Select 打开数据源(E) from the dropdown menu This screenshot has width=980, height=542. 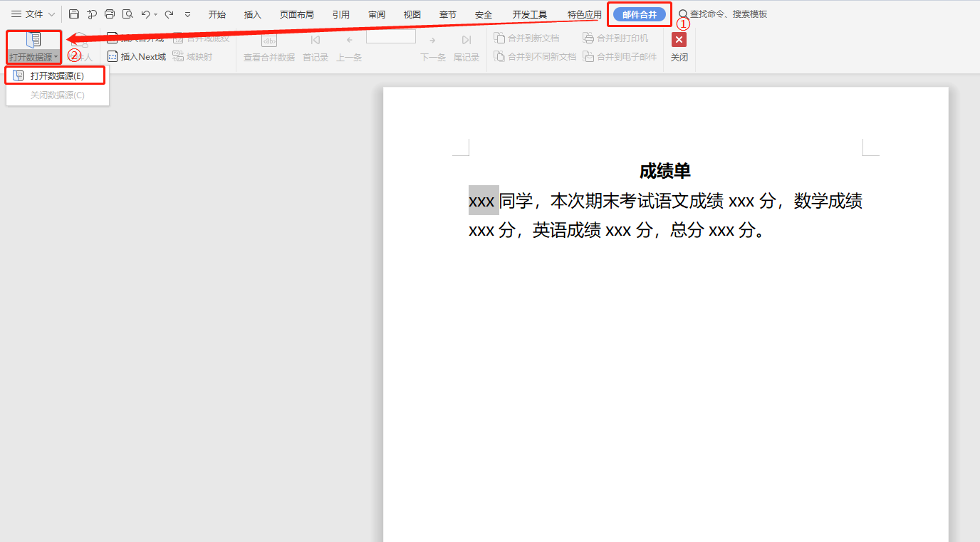coord(56,75)
